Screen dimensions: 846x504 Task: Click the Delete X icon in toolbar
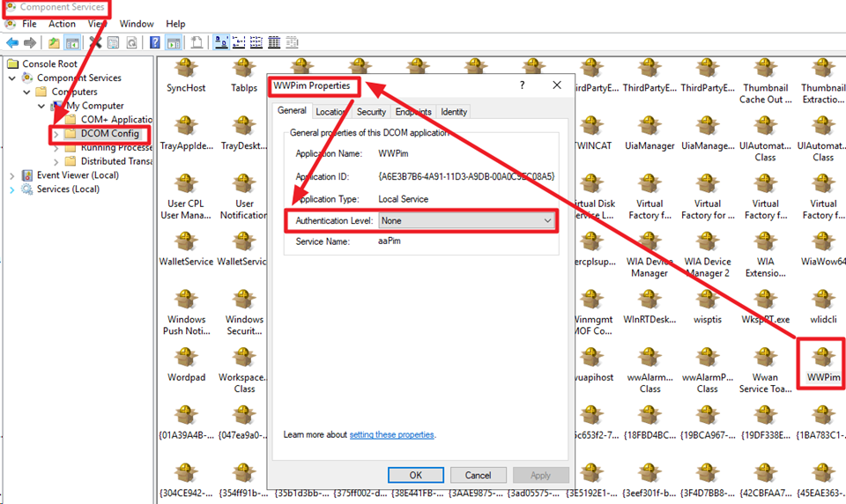coord(95,42)
